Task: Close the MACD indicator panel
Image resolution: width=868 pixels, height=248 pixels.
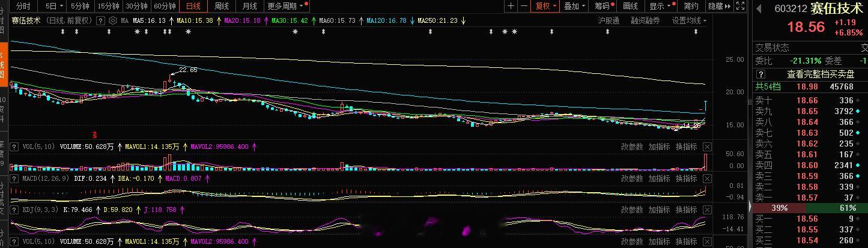Action: [707, 178]
